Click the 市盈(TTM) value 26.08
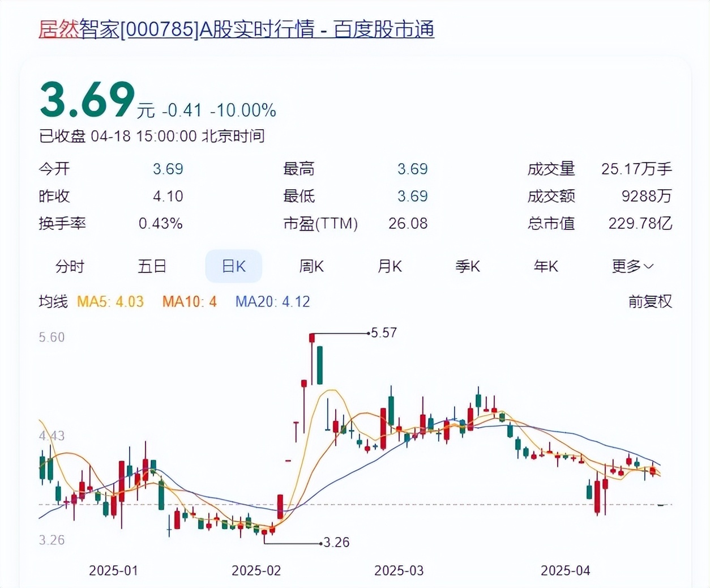This screenshot has width=710, height=588. (408, 223)
